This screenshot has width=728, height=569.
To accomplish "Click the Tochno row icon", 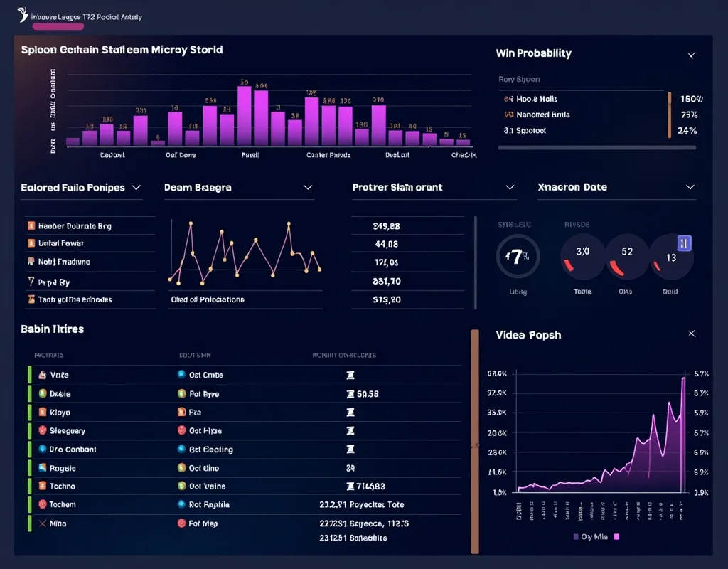I will 42,486.
